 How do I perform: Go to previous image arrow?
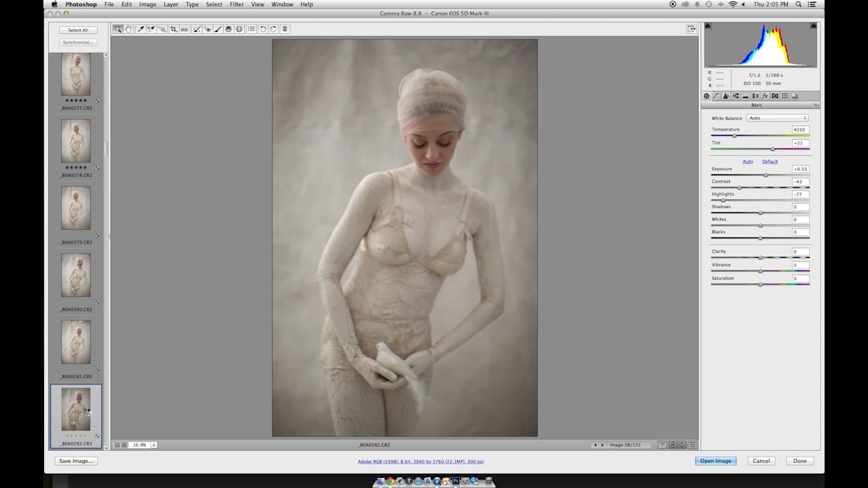pyautogui.click(x=595, y=445)
